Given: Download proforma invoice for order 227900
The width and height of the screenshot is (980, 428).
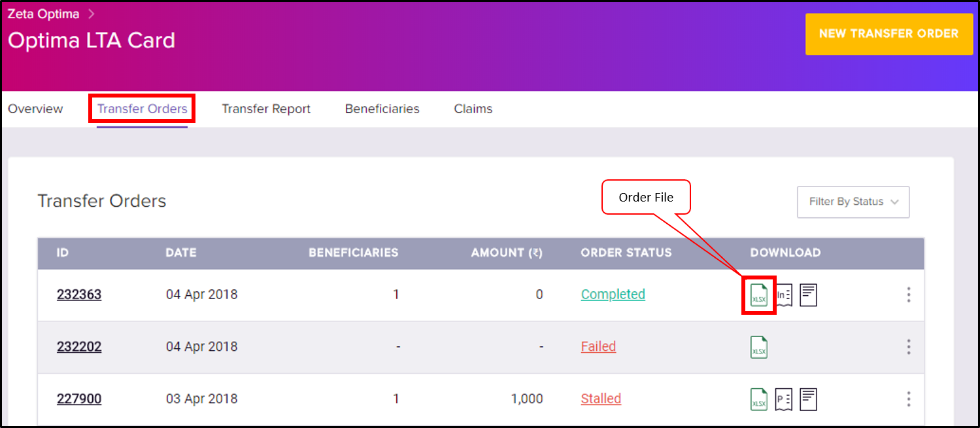Looking at the screenshot, I should [x=784, y=399].
